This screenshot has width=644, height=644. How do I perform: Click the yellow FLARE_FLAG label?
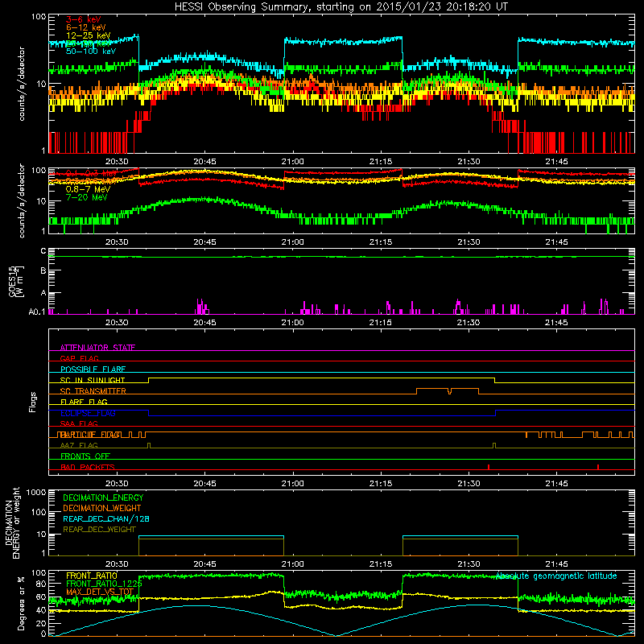point(84,402)
